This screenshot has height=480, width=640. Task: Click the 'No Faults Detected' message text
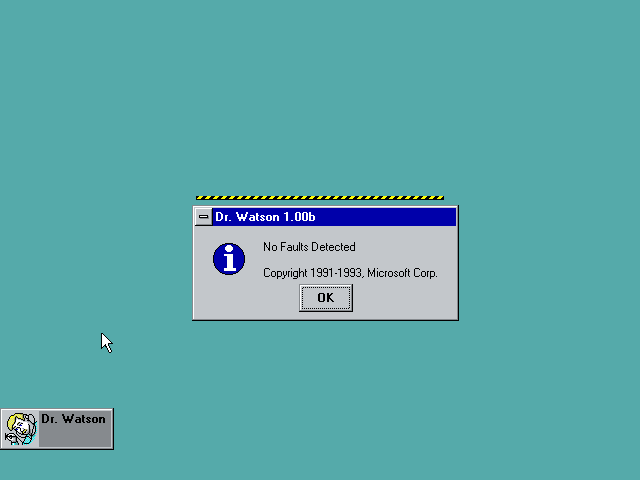pos(309,247)
